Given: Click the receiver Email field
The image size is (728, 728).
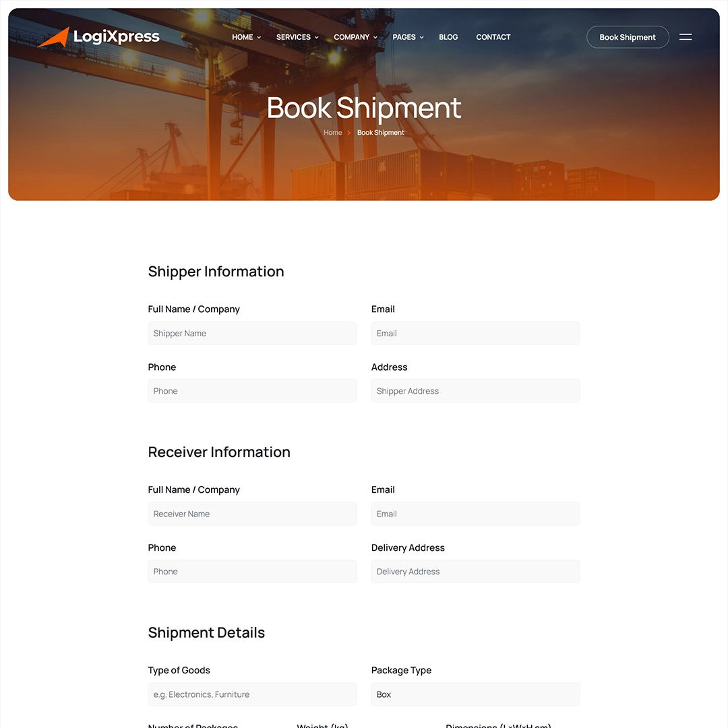Looking at the screenshot, I should 475,514.
